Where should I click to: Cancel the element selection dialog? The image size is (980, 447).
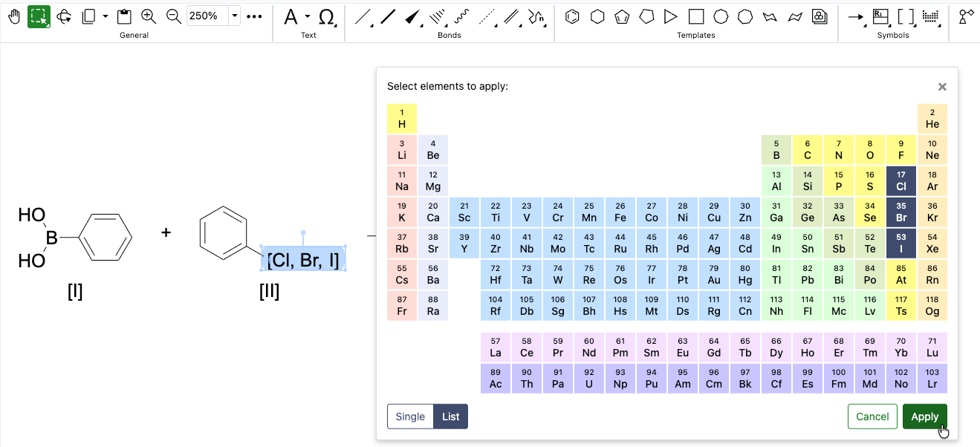(872, 417)
